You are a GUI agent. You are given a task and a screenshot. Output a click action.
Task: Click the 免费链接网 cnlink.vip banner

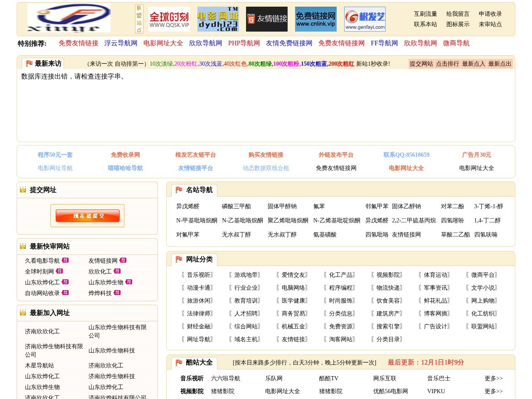tap(316, 18)
